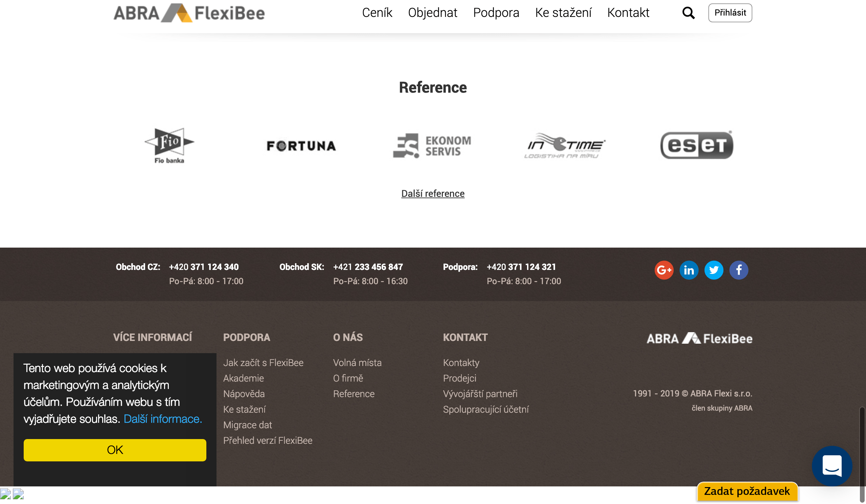Open the Další informace cookie link

pyautogui.click(x=163, y=419)
